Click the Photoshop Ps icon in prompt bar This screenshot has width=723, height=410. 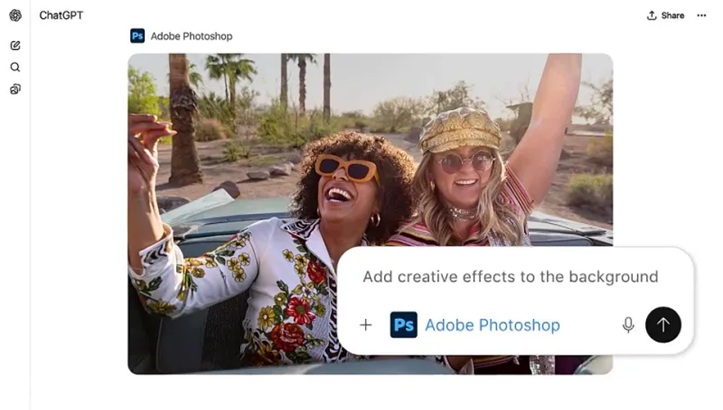point(404,325)
